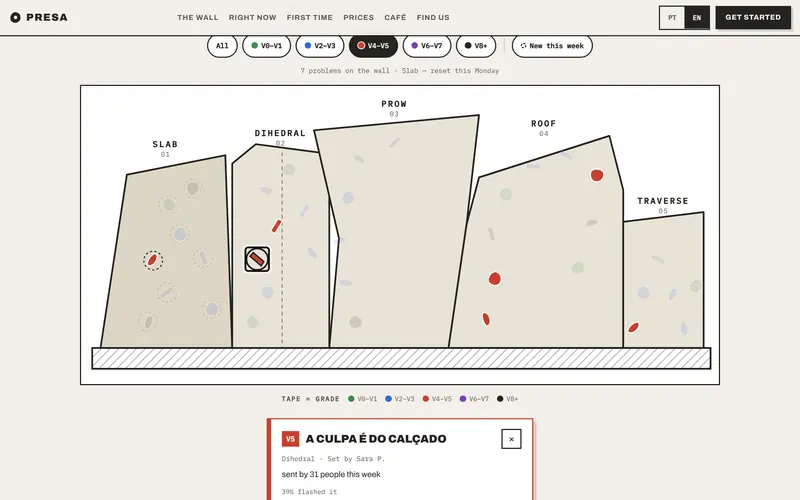Screen dimensions: 800x500
Task: Click the grey hold at bottom of Prow
Action: [x=356, y=322]
